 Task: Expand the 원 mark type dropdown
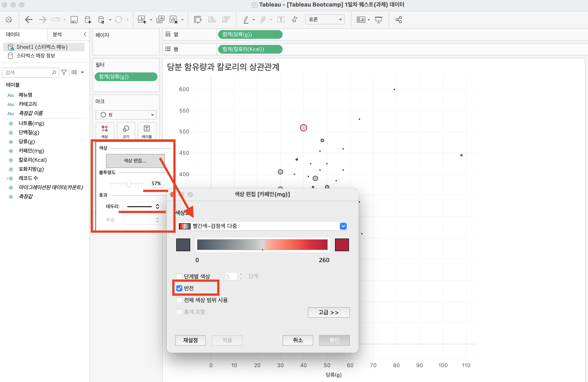tap(152, 115)
